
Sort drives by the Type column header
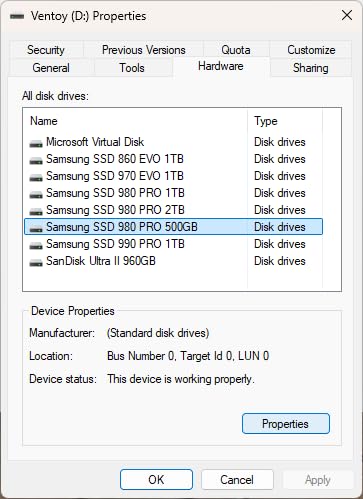coord(285,121)
